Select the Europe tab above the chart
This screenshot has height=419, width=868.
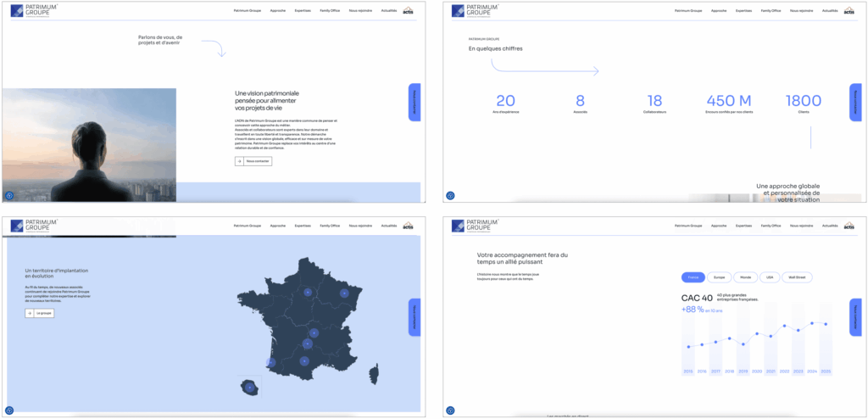[719, 277]
